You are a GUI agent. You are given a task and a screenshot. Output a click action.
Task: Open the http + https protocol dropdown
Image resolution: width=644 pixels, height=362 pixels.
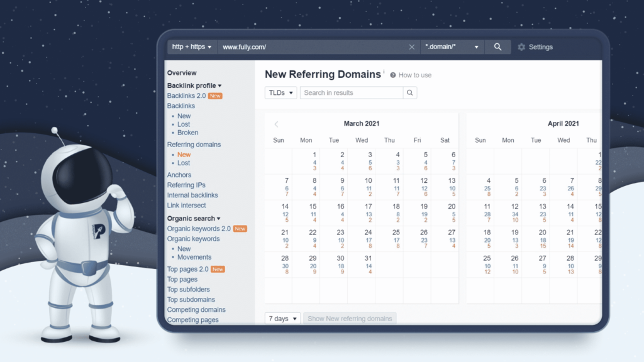point(192,47)
